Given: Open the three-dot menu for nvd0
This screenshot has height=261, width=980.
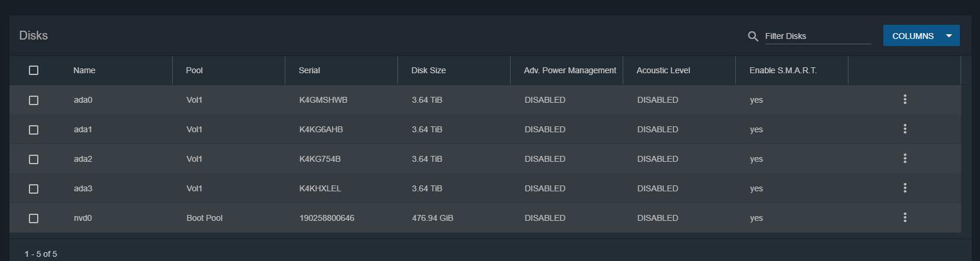Looking at the screenshot, I should click(905, 218).
